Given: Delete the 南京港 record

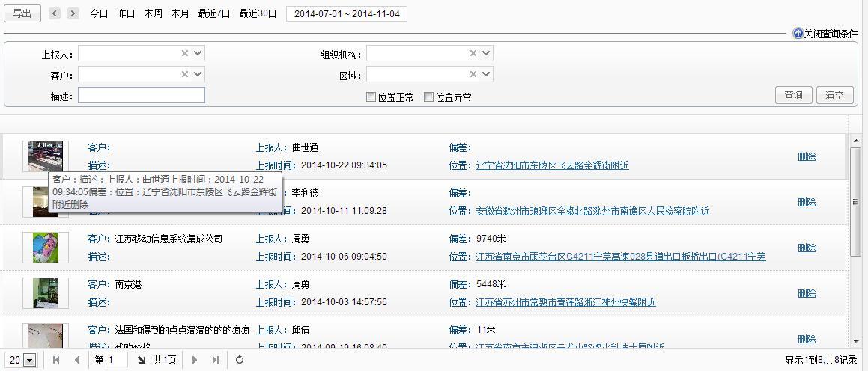Looking at the screenshot, I should [x=807, y=293].
